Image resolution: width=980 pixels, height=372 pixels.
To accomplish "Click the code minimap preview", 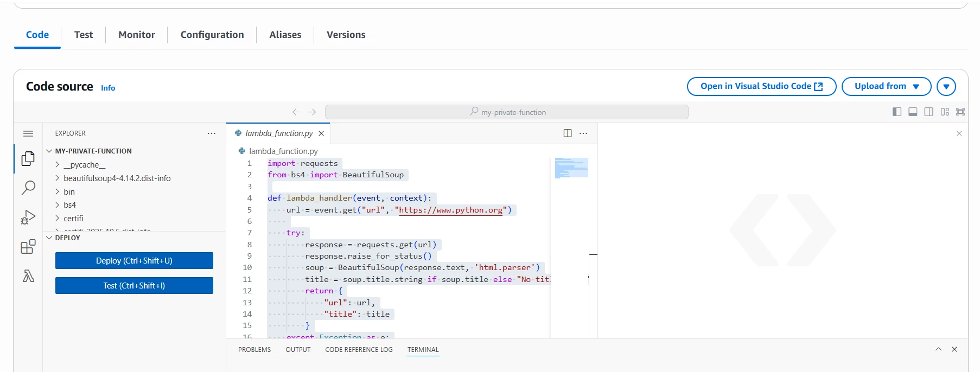I will click(x=571, y=168).
